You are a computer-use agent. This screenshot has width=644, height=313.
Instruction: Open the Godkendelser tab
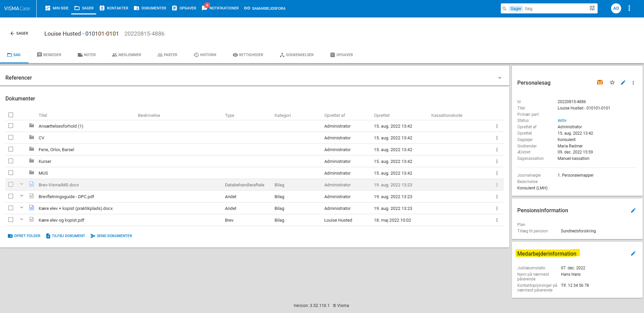point(297,55)
